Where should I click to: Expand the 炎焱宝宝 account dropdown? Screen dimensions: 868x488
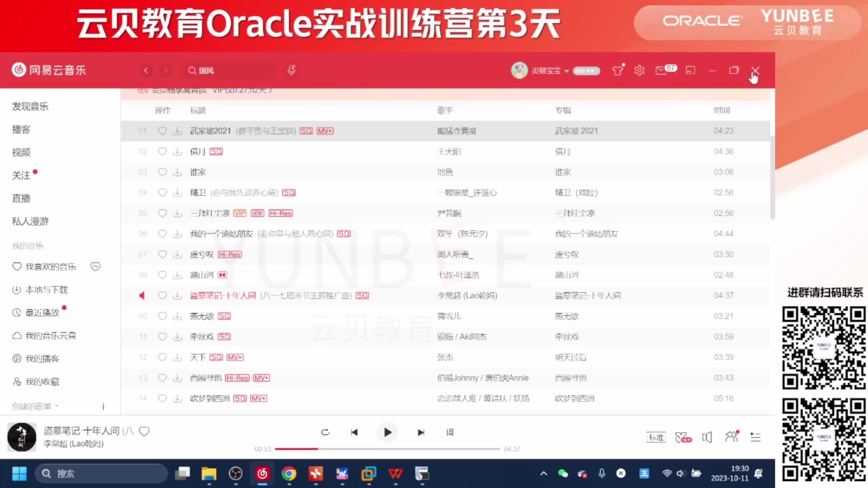566,71
